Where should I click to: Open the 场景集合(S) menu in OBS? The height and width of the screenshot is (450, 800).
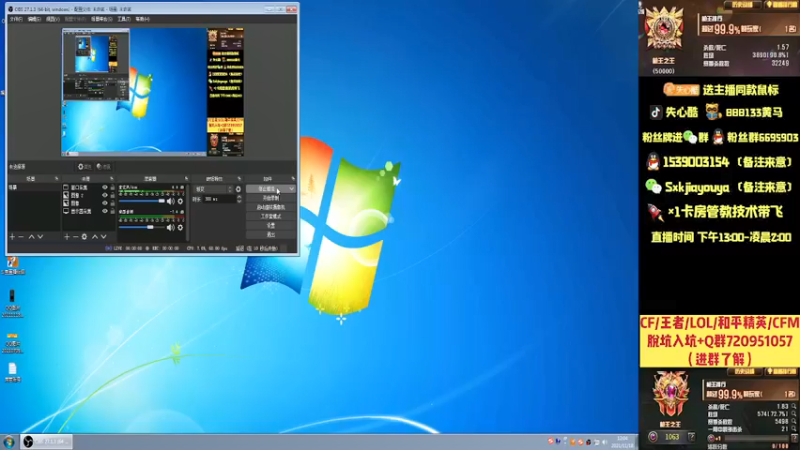(102, 19)
